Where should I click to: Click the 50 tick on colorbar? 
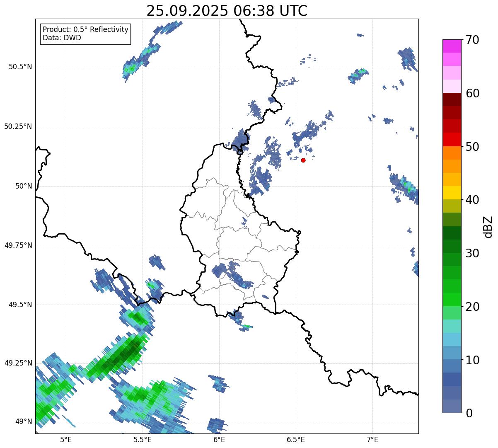472,147
